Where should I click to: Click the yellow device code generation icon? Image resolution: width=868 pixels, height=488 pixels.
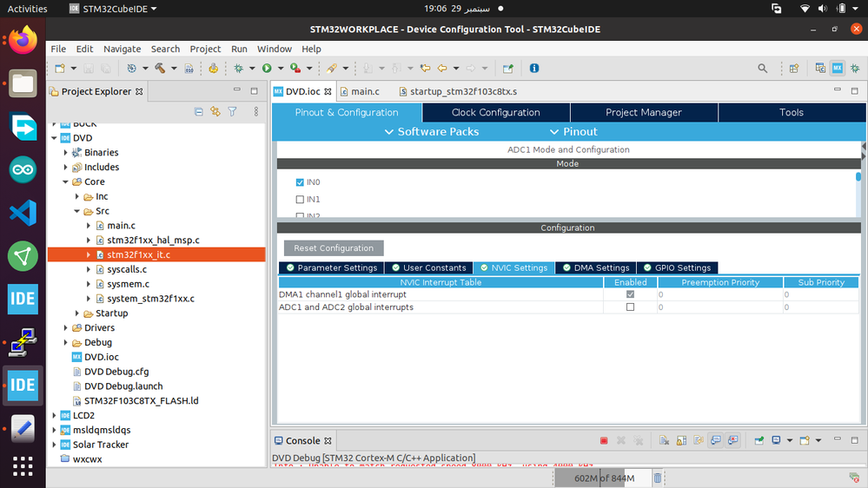coord(213,68)
